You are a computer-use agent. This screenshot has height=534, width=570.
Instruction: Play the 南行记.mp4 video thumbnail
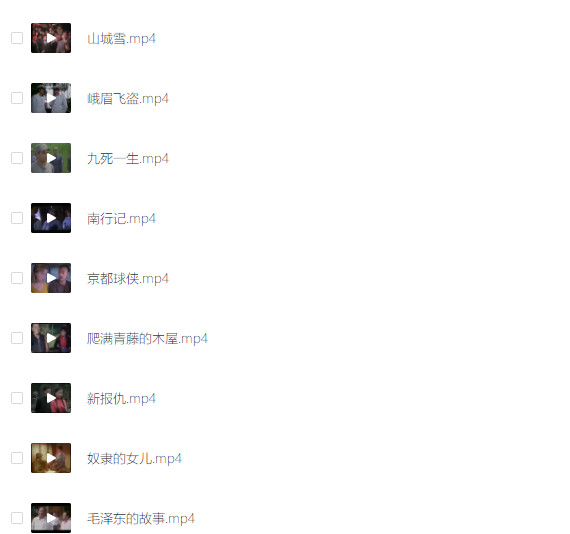tap(51, 218)
